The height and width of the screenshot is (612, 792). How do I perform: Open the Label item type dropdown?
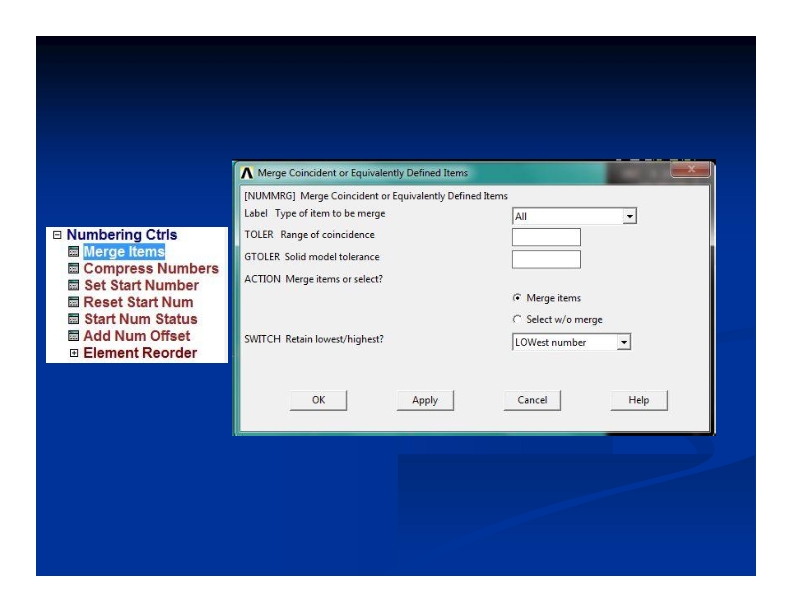pos(629,217)
